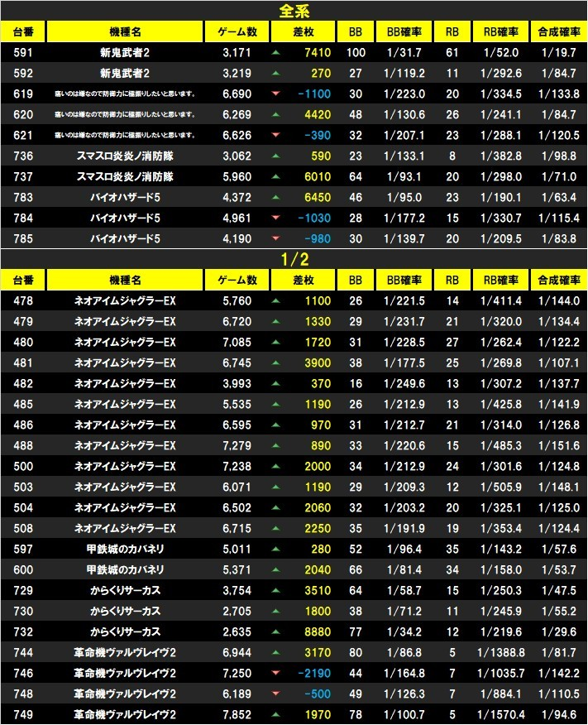Click the green up arrow in row 600
The image size is (588, 725).
275,569
